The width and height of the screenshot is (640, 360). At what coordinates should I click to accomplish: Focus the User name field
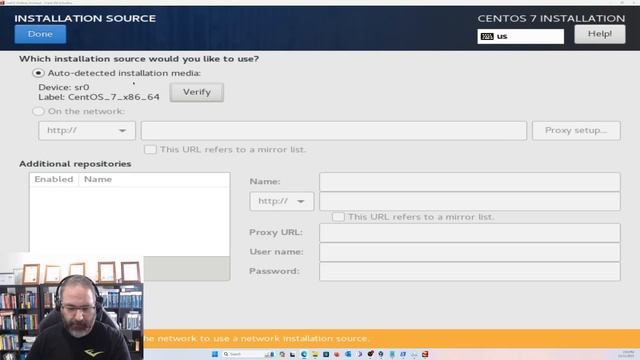coord(470,252)
